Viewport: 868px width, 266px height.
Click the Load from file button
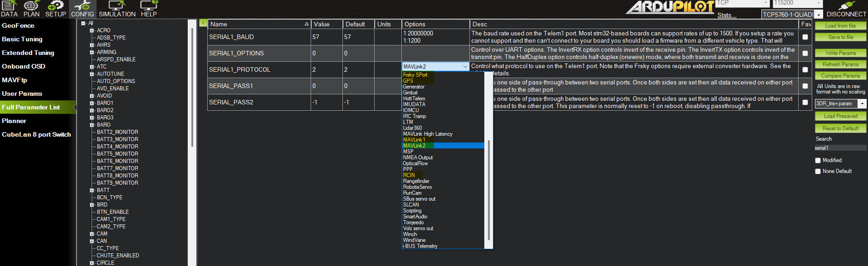[x=840, y=26]
